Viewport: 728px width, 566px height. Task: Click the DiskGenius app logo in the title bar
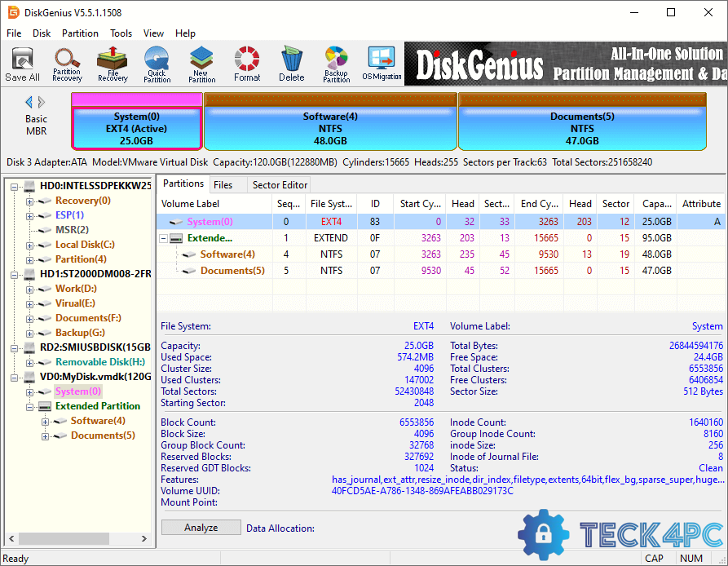[14, 12]
